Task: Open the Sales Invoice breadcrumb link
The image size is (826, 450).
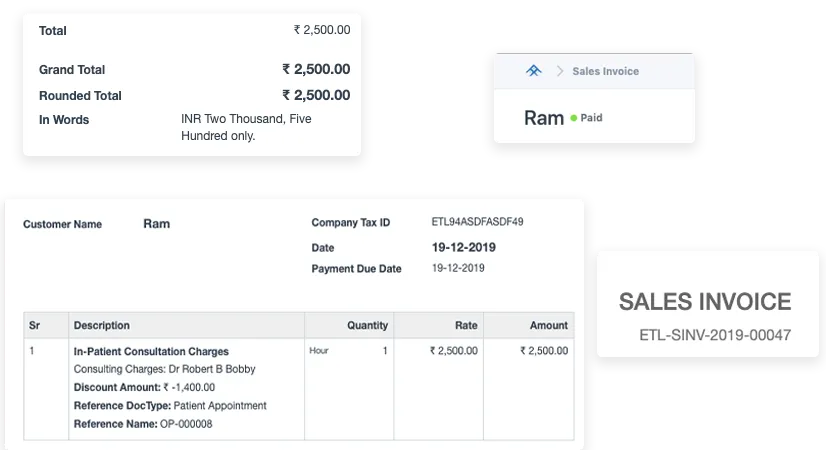Action: [x=605, y=71]
